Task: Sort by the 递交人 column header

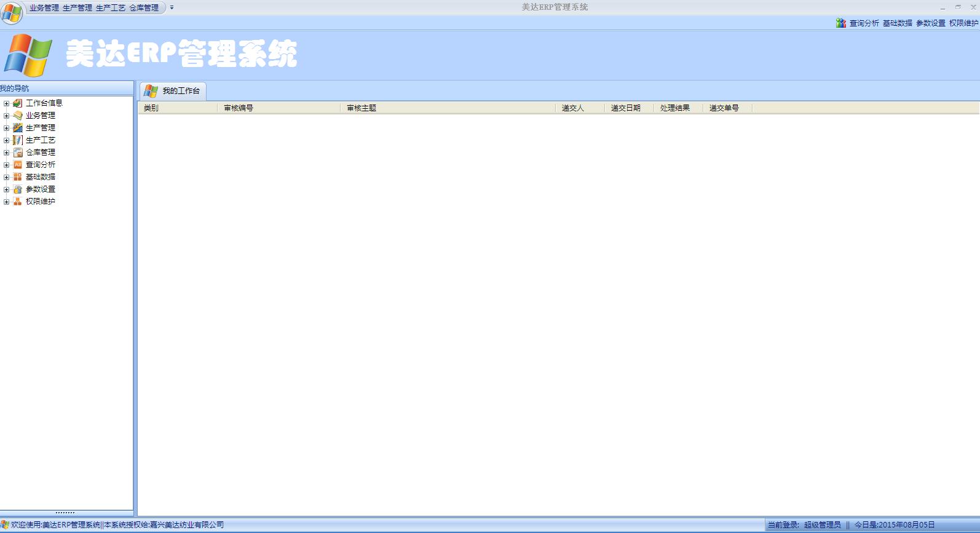Action: [x=580, y=108]
